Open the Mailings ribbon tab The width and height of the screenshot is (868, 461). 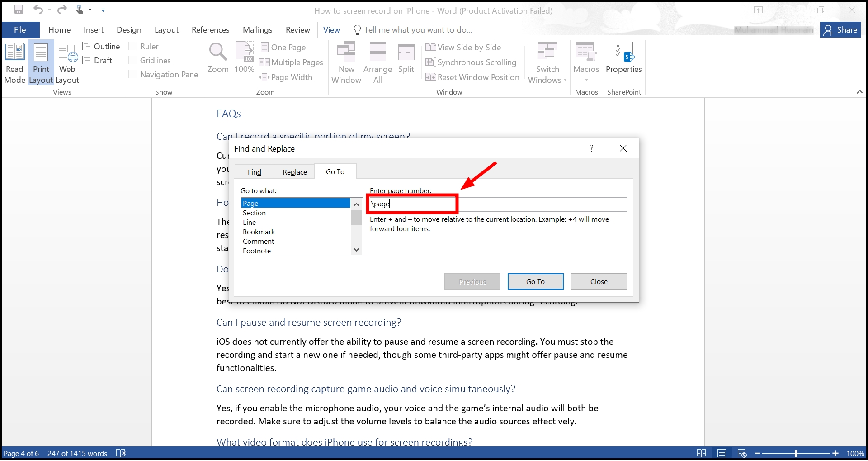click(x=257, y=29)
